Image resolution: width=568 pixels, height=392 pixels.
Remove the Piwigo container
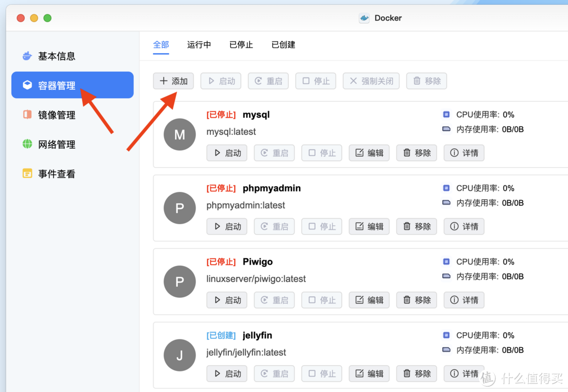tap(417, 300)
